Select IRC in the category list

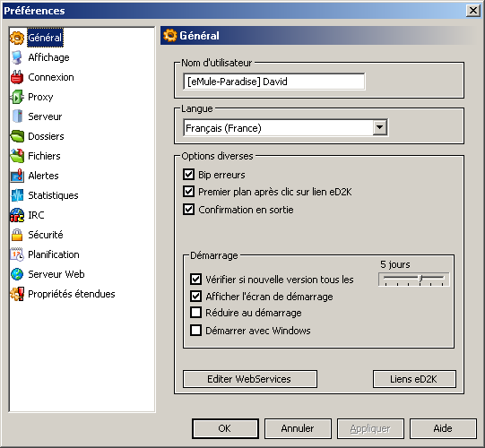pos(36,215)
